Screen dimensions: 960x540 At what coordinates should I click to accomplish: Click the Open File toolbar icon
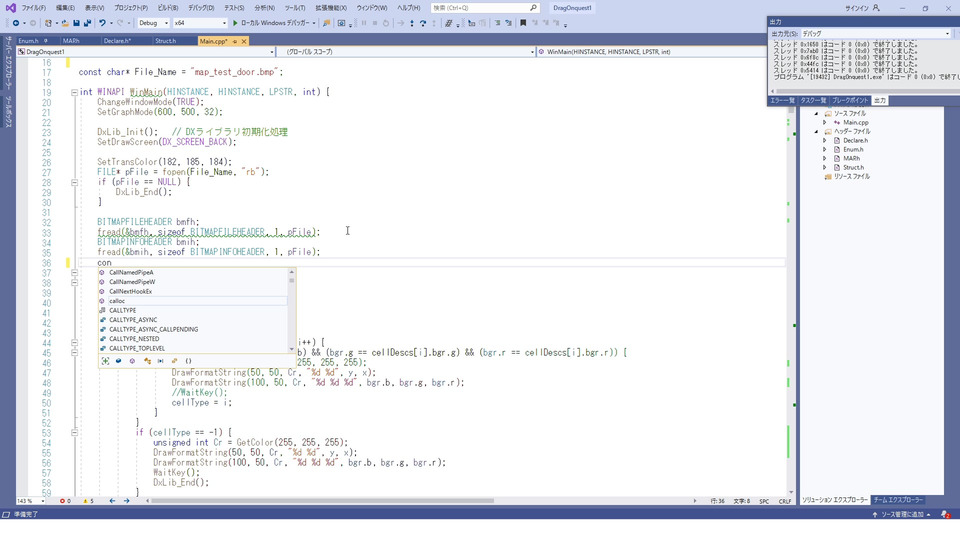click(x=64, y=23)
